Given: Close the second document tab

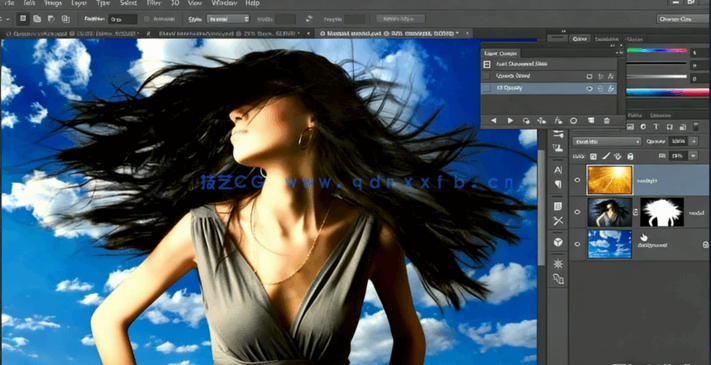Looking at the screenshot, I should [x=308, y=34].
